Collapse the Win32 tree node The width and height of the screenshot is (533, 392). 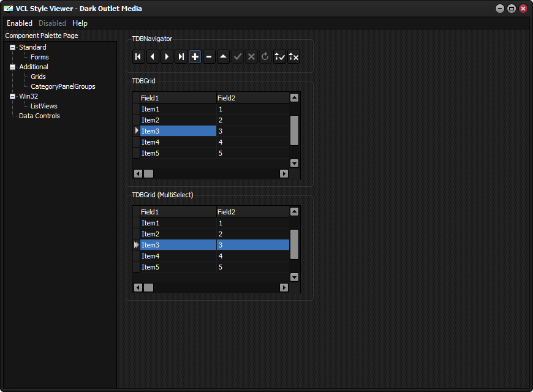click(x=13, y=97)
